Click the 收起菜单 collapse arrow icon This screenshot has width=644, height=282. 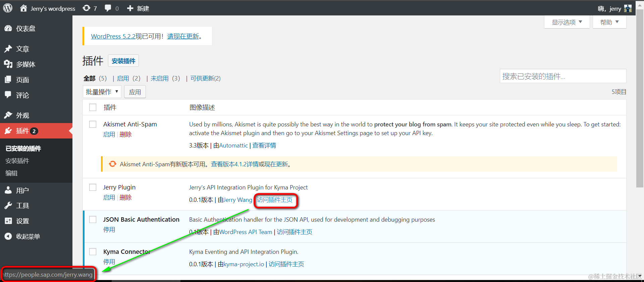(8, 236)
